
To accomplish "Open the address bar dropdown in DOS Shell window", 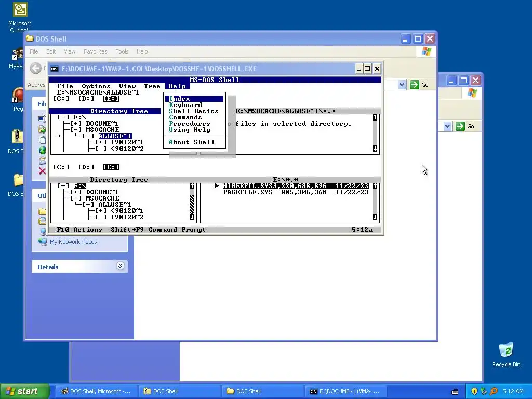I will [402, 85].
